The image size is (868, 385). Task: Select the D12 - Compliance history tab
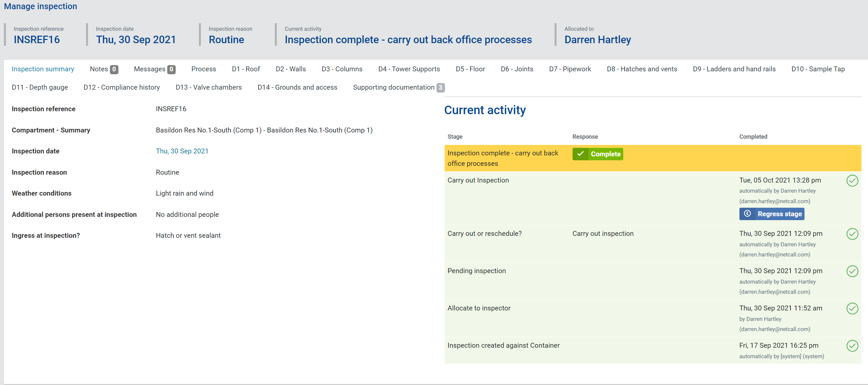pyautogui.click(x=121, y=87)
